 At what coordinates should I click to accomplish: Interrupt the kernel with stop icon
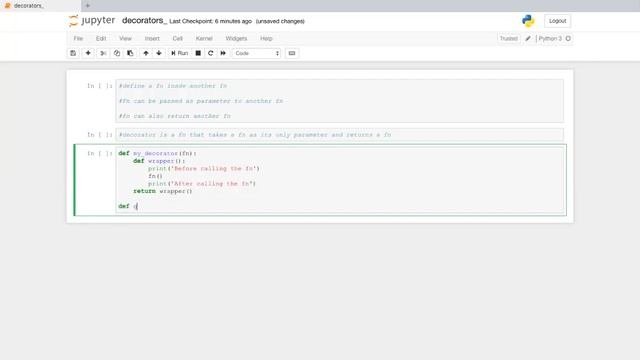tap(198, 53)
